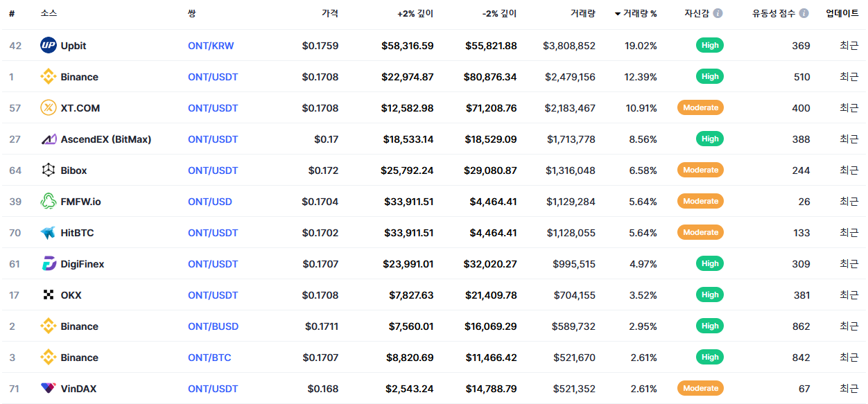Sort table by # column header

click(x=12, y=13)
